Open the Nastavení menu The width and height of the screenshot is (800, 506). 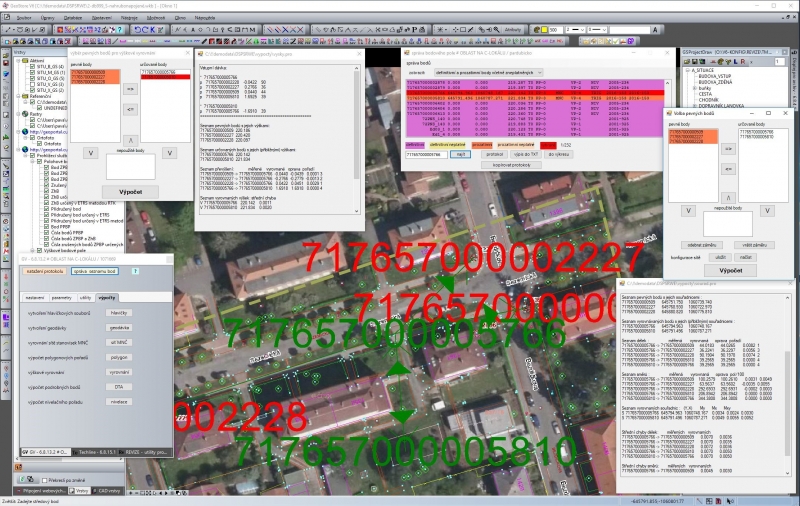click(x=102, y=17)
